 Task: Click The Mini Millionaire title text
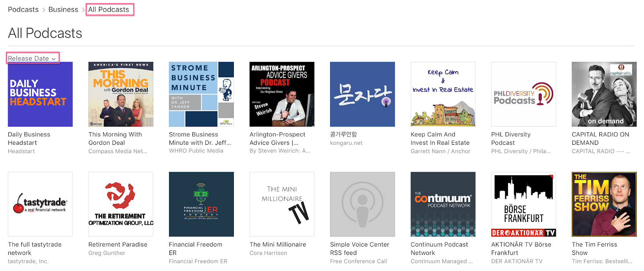pyautogui.click(x=278, y=244)
